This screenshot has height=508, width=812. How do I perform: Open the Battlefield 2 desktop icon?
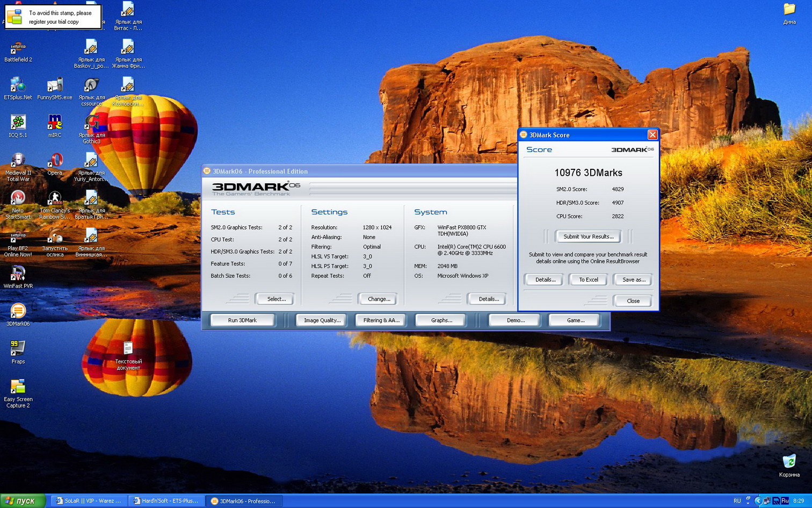click(18, 49)
